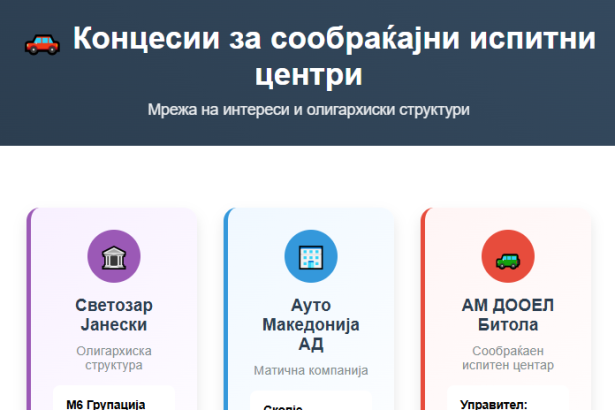Viewport: 615px width, 410px height.
Task: Click the Матична компанија label
Action: (x=311, y=370)
